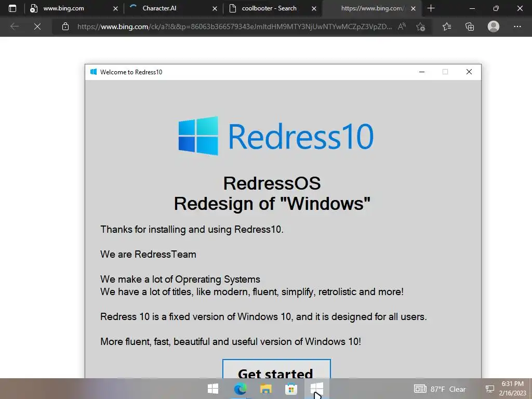Open the weather widget showing 87°F Clear
Image resolution: width=532 pixels, height=399 pixels.
(x=440, y=389)
